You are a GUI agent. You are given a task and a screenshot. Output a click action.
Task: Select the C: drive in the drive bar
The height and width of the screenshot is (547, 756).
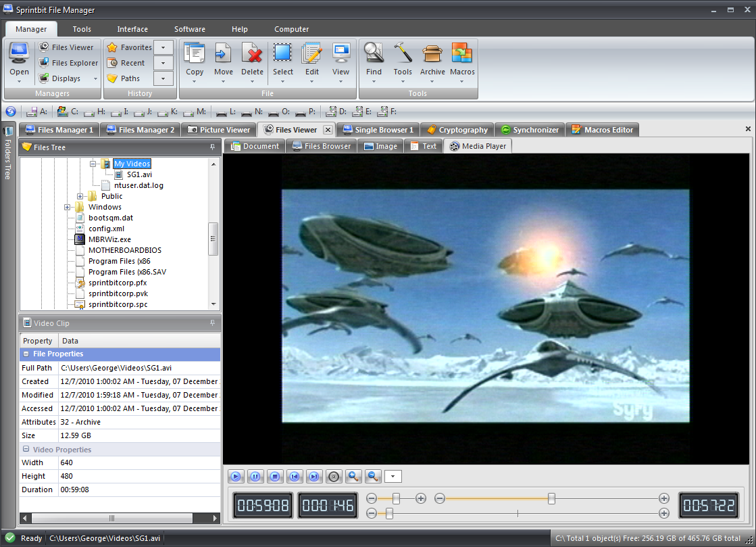pyautogui.click(x=68, y=112)
